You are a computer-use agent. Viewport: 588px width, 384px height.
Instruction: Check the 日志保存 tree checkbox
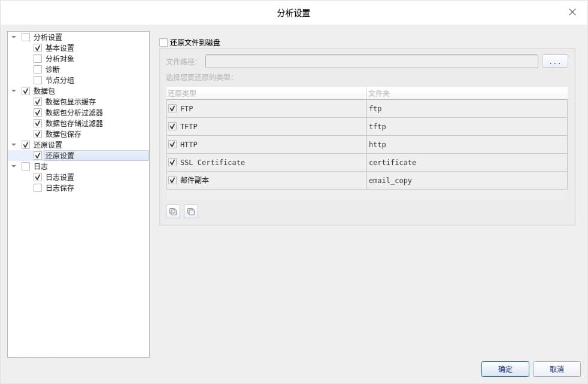[38, 188]
